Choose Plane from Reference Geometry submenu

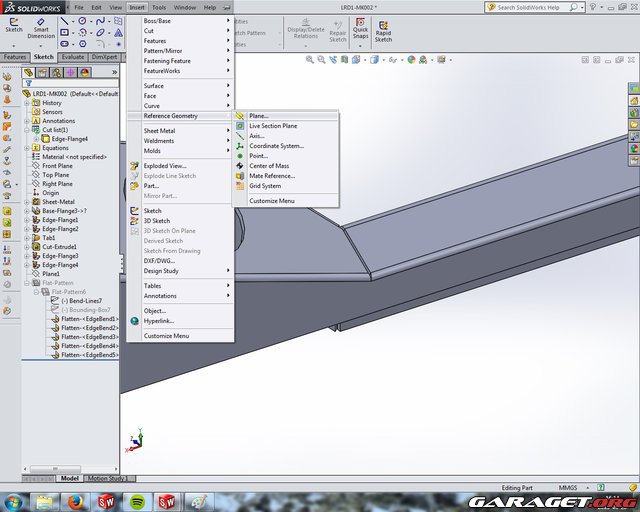259,116
